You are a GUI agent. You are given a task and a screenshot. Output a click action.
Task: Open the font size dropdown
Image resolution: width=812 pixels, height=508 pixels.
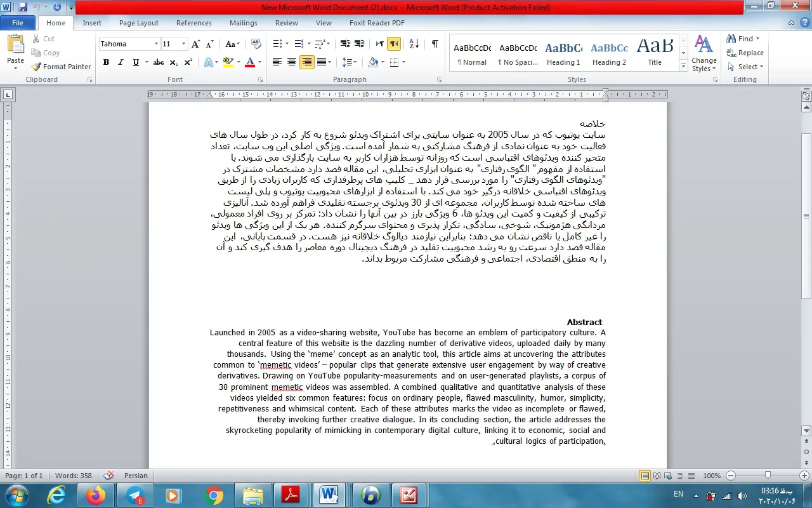[x=184, y=44]
